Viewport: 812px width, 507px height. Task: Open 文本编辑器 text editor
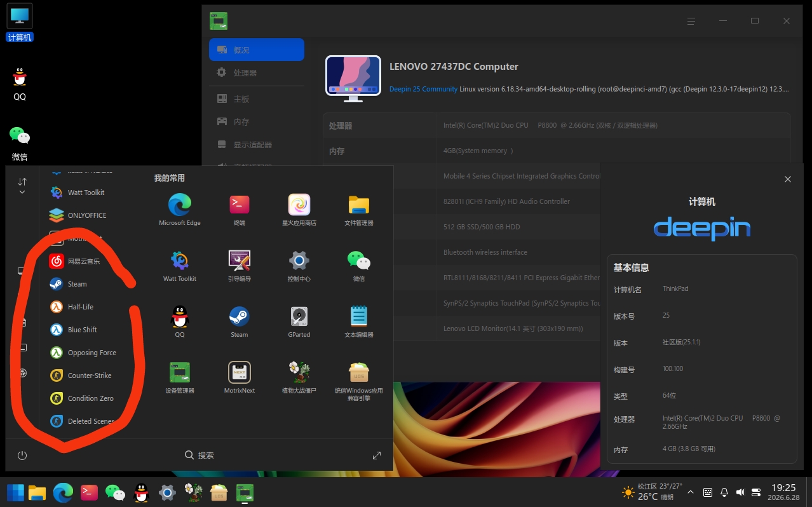click(x=359, y=321)
